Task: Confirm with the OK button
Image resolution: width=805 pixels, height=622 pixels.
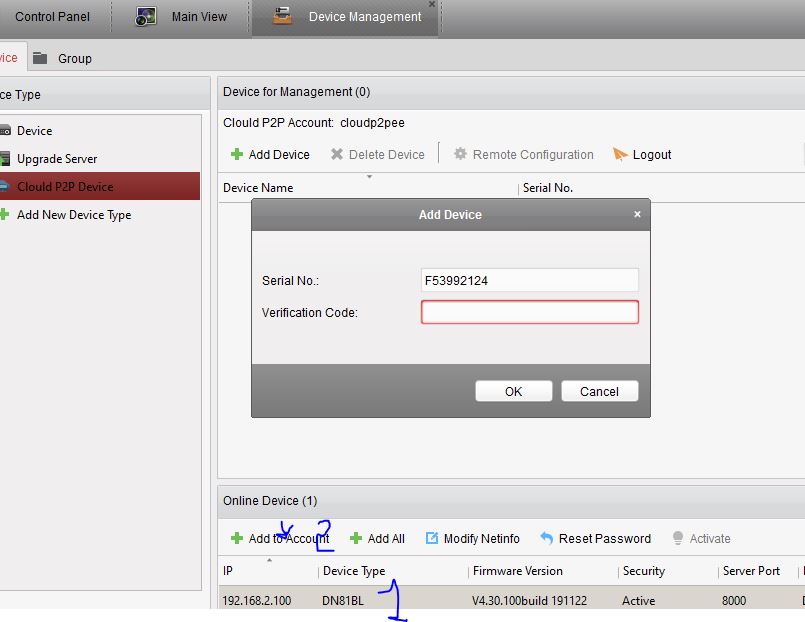Action: [513, 392]
